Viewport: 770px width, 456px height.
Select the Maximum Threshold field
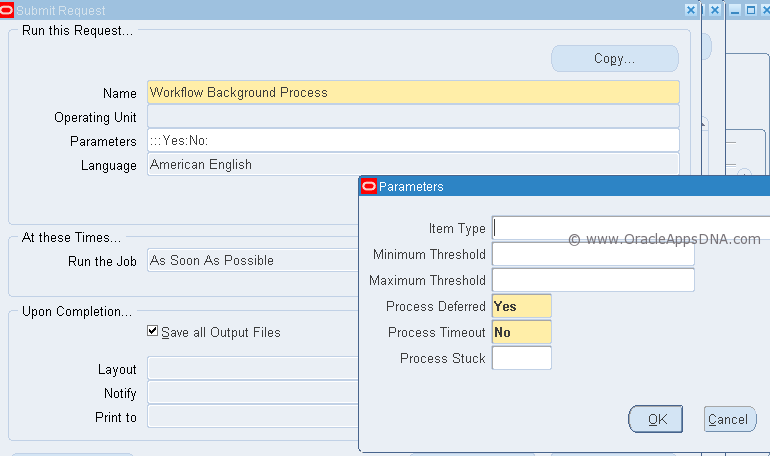593,280
